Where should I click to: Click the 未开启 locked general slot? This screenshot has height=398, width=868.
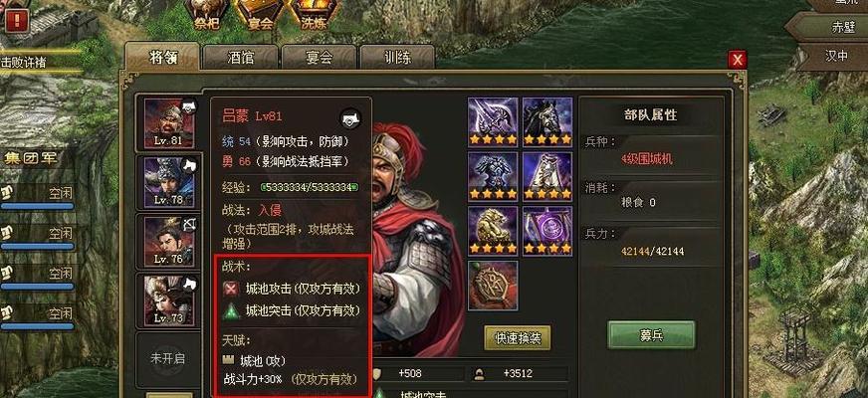tap(168, 358)
